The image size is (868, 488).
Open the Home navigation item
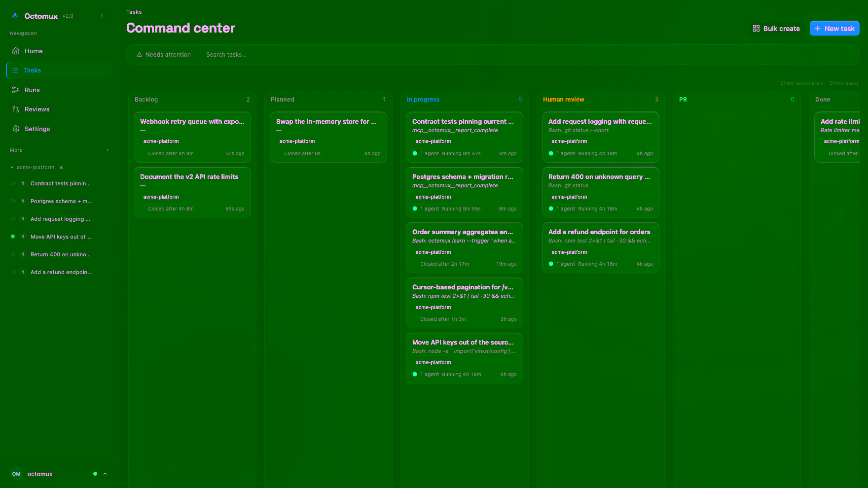point(59,51)
